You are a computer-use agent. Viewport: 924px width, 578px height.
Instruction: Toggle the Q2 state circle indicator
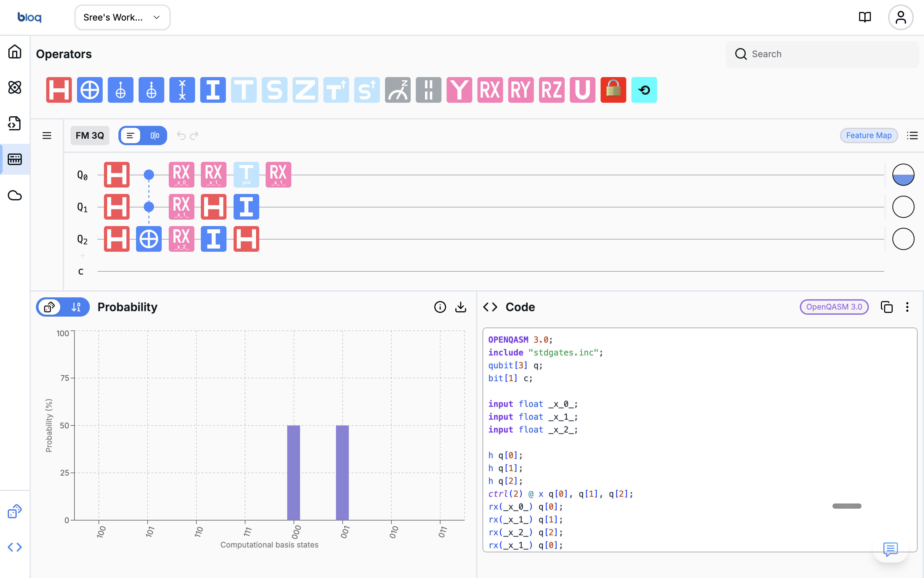pyautogui.click(x=903, y=239)
